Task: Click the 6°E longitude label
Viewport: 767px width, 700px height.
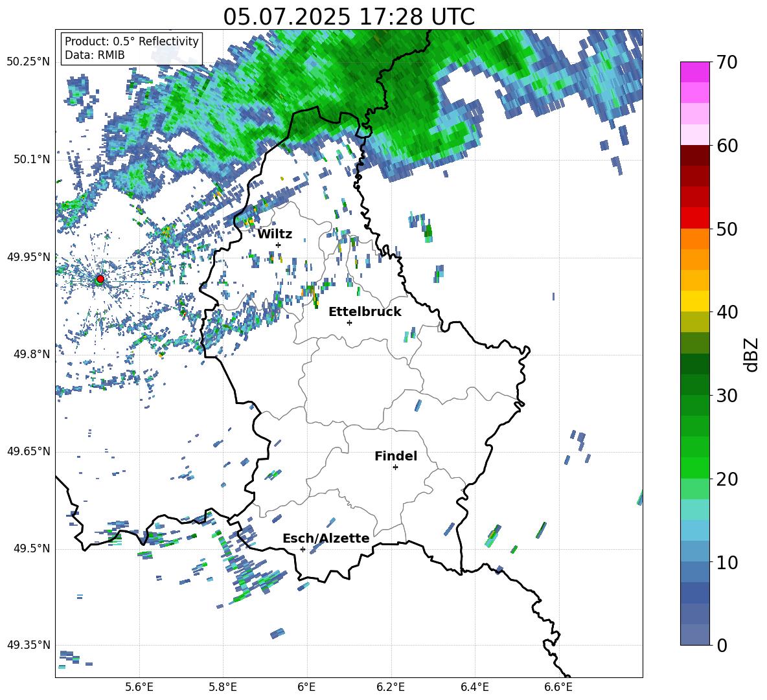Action: pyautogui.click(x=306, y=687)
